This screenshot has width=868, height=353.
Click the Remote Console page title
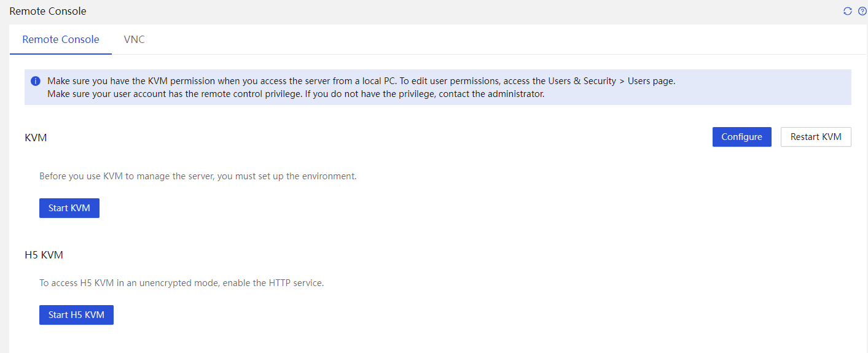[48, 11]
